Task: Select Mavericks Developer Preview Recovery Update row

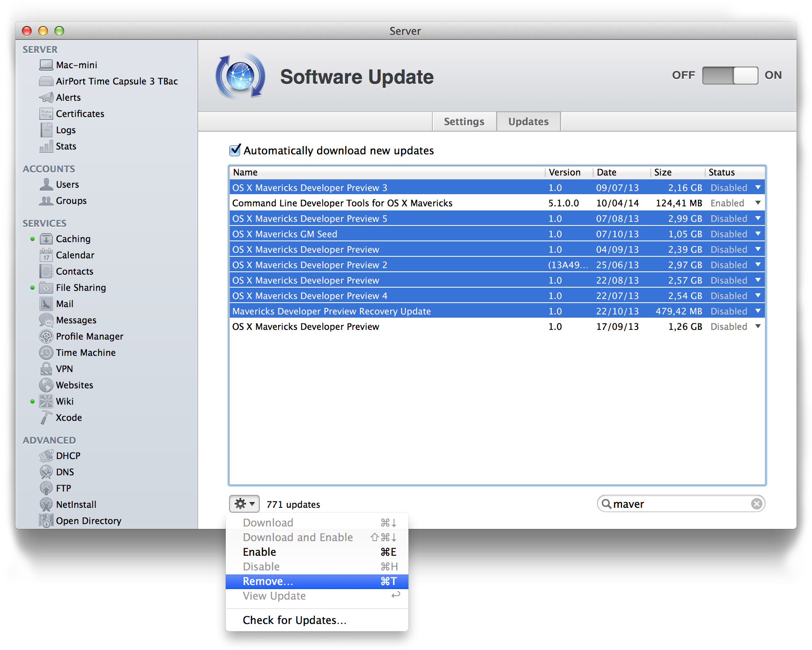Action: coord(497,311)
